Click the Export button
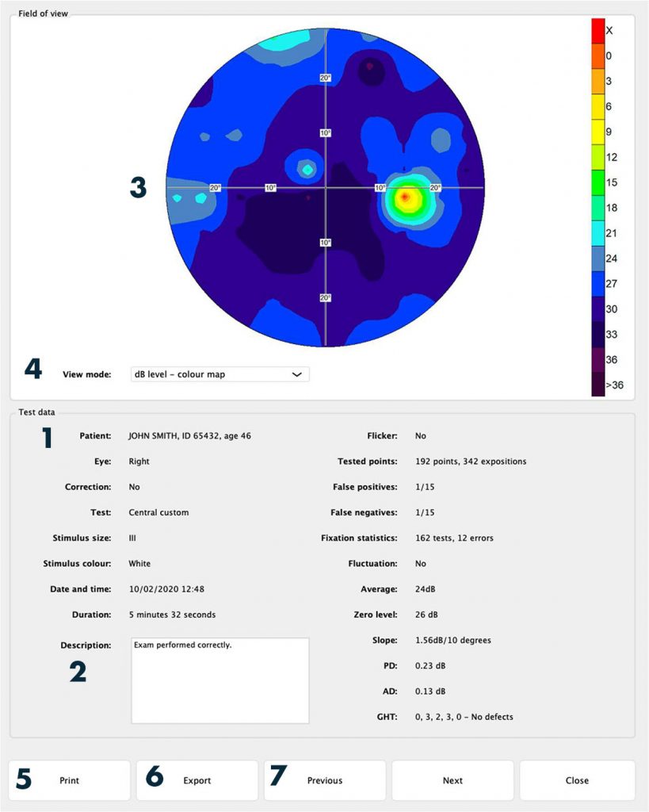The height and width of the screenshot is (812, 649). (x=197, y=780)
